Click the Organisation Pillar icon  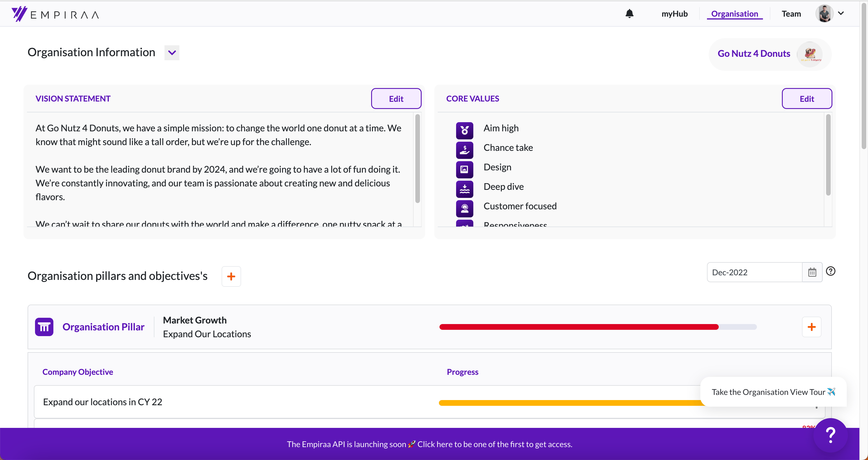click(44, 327)
